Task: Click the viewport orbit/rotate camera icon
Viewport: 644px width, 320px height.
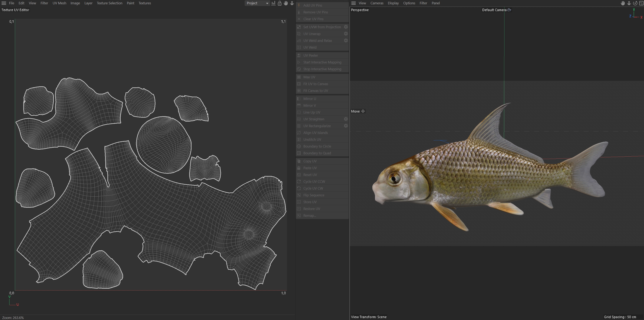Action: pos(635,3)
